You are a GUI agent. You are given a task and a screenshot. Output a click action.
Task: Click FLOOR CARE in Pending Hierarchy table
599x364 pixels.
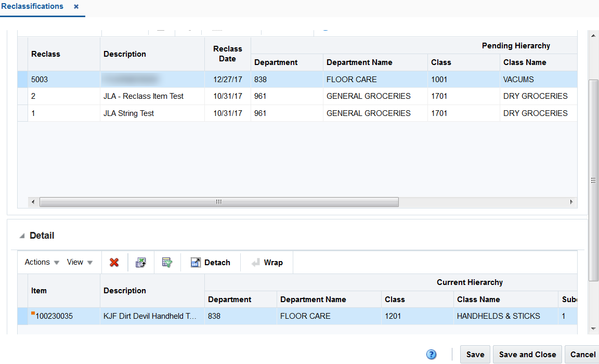351,80
